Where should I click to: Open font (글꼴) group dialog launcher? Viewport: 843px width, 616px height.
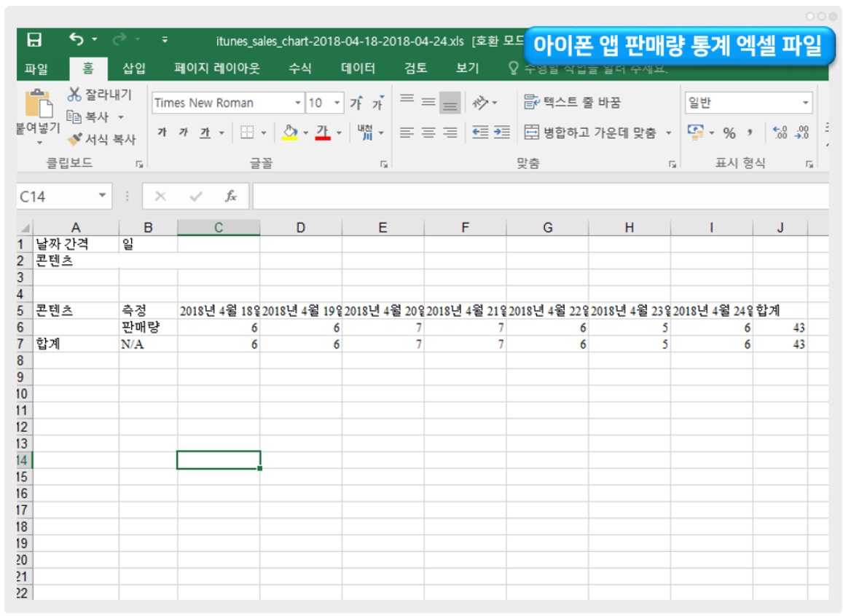tap(384, 165)
